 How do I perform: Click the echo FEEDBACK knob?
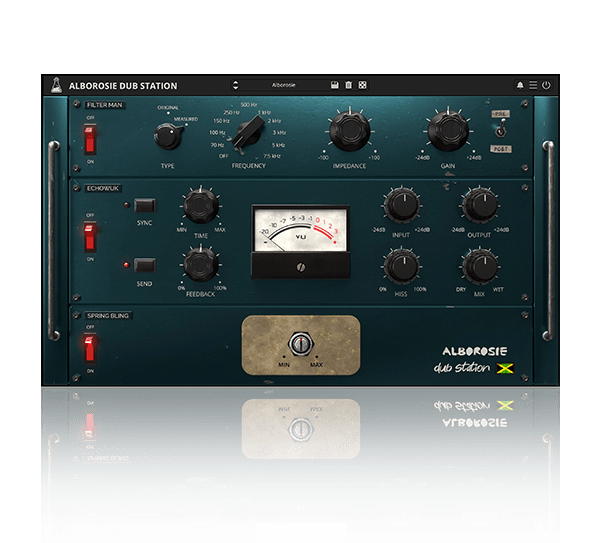(201, 264)
